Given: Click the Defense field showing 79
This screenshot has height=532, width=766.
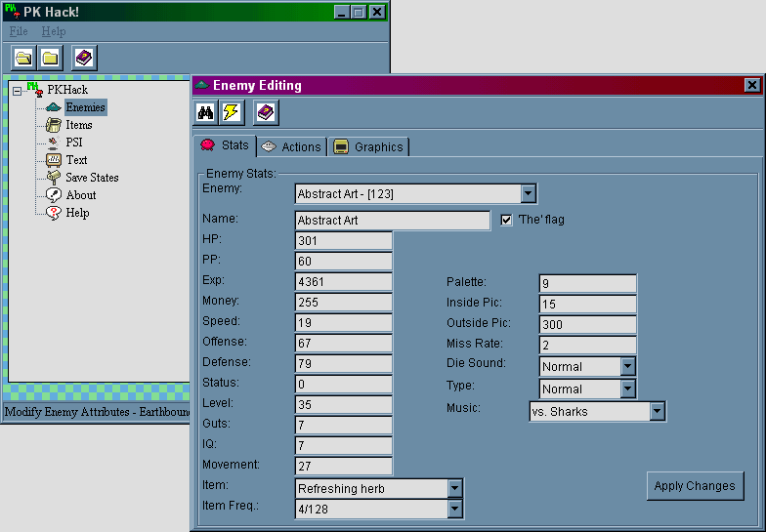Looking at the screenshot, I should coord(344,363).
